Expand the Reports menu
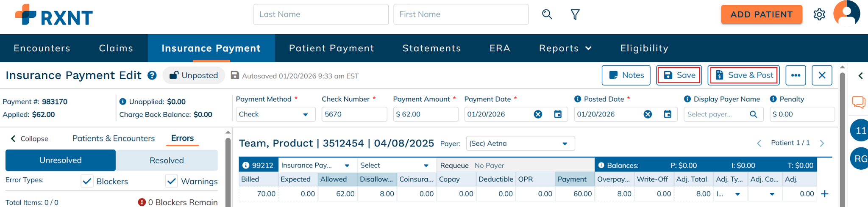 [x=565, y=48]
